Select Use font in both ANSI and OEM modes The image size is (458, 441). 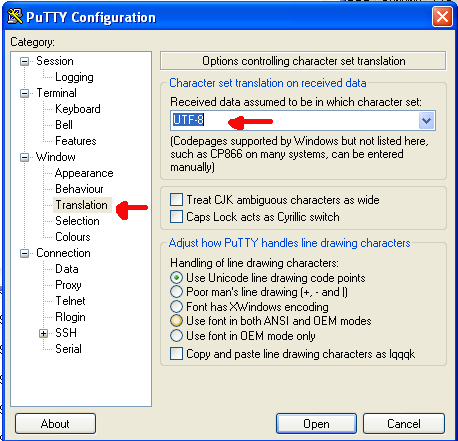[176, 321]
